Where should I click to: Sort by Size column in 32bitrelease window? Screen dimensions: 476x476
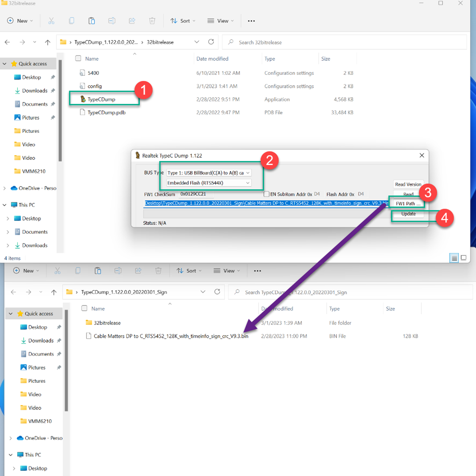coord(326,58)
